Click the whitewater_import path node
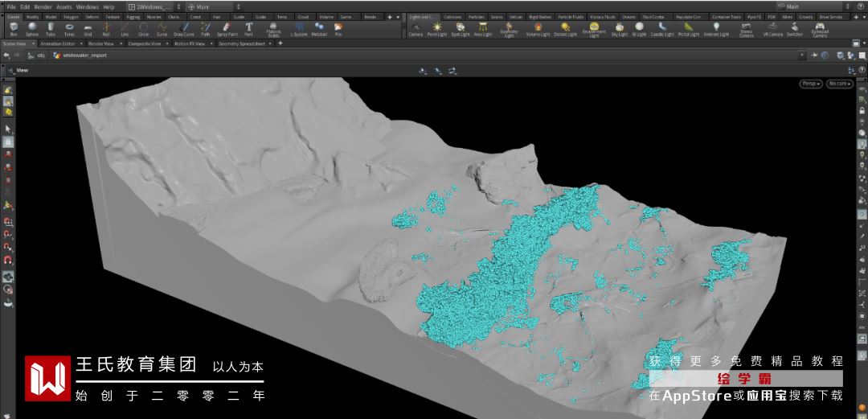This screenshot has height=419, width=868. click(80, 55)
